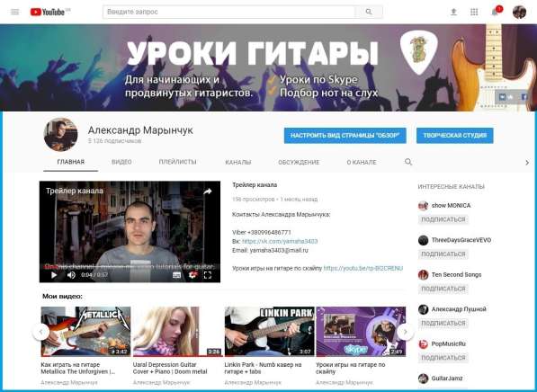Open PopMusicRu channel link
The height and width of the screenshot is (392, 537).
(x=449, y=343)
